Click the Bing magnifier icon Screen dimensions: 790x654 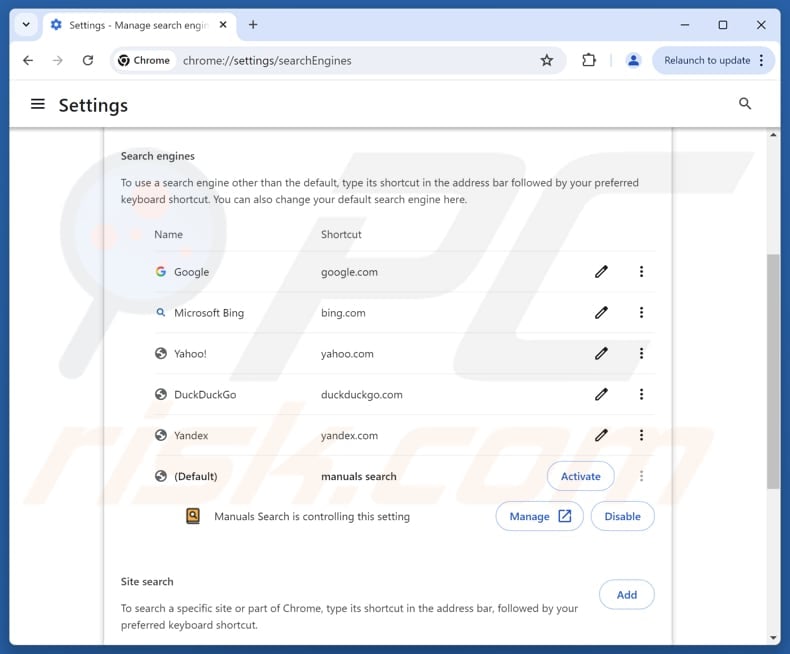tap(161, 312)
